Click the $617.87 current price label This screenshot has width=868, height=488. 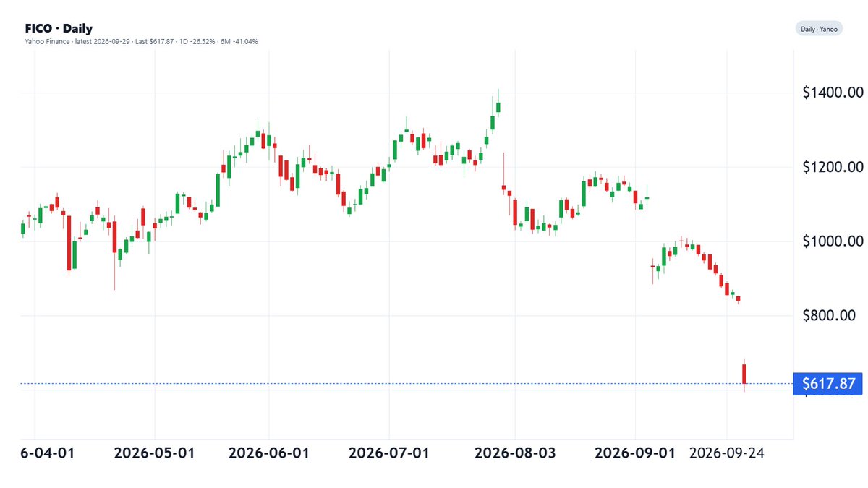click(827, 384)
